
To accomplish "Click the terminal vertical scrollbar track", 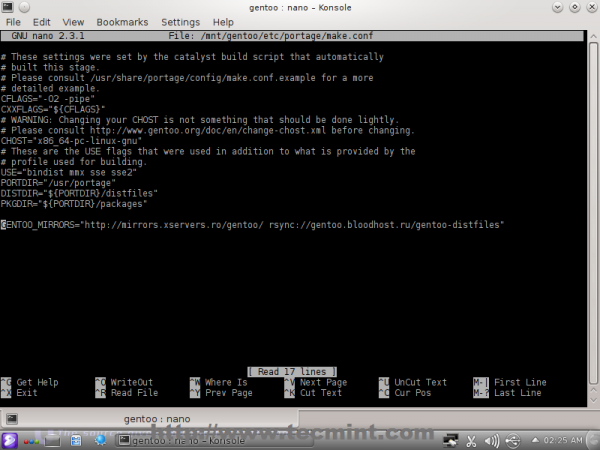I will (x=593, y=212).
